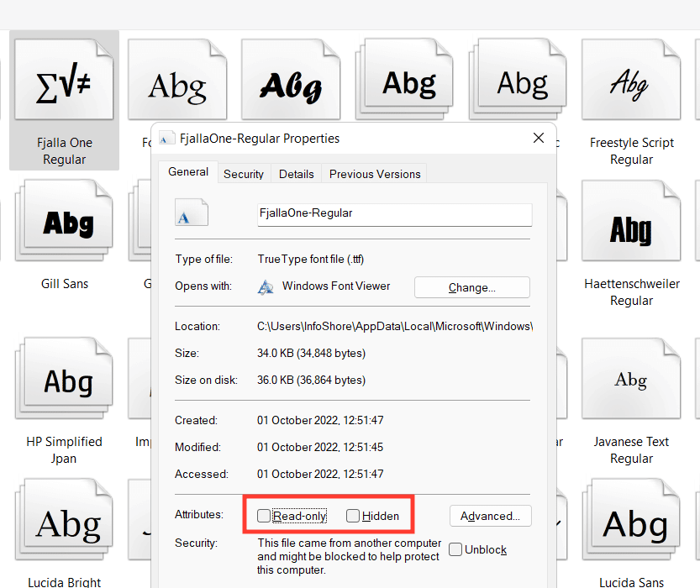Select the HP Simplified Jpan font icon

point(66,382)
